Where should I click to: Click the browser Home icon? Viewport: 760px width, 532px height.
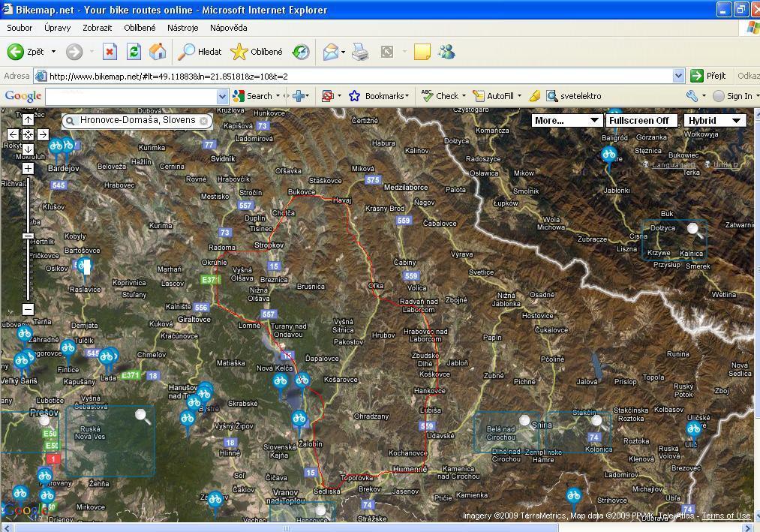pyautogui.click(x=158, y=52)
